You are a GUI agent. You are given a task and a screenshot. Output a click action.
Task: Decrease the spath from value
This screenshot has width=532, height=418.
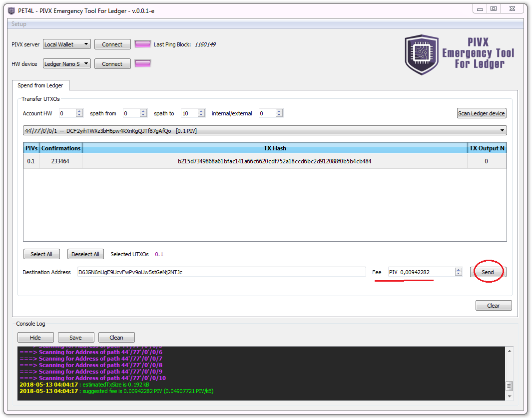[143, 115]
